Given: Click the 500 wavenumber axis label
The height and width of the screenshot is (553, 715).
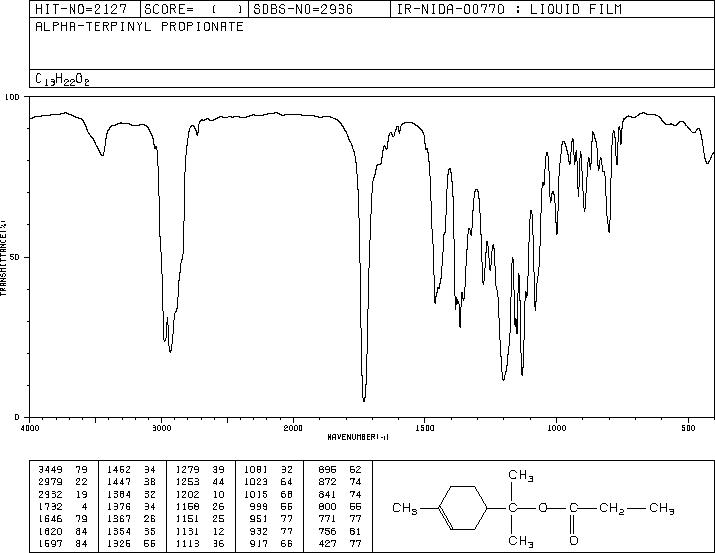Looking at the screenshot, I should (688, 428).
